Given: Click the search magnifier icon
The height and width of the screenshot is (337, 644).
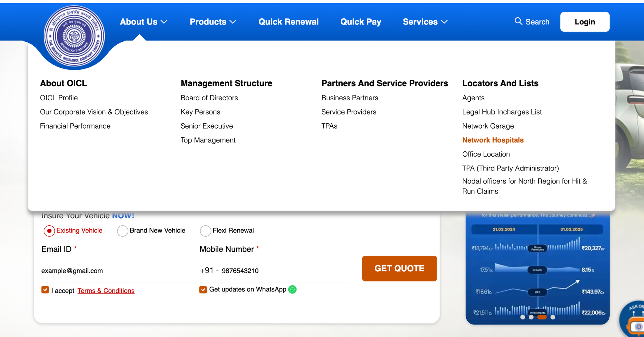Looking at the screenshot, I should (518, 21).
